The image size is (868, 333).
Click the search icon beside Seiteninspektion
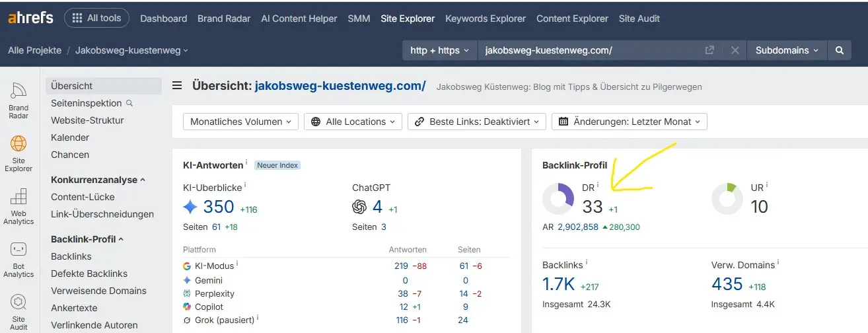pyautogui.click(x=129, y=103)
